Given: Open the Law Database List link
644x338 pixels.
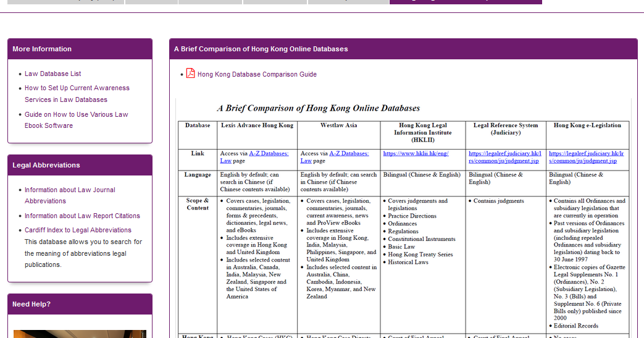Looking at the screenshot, I should tap(52, 74).
